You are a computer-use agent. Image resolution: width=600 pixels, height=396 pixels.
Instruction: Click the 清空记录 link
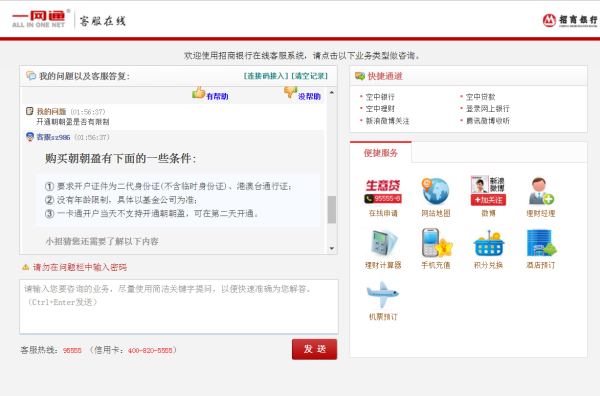309,76
